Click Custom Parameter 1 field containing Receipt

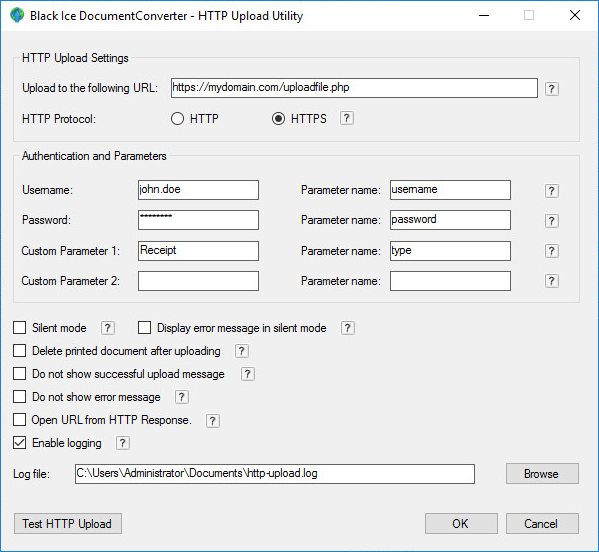coord(198,251)
